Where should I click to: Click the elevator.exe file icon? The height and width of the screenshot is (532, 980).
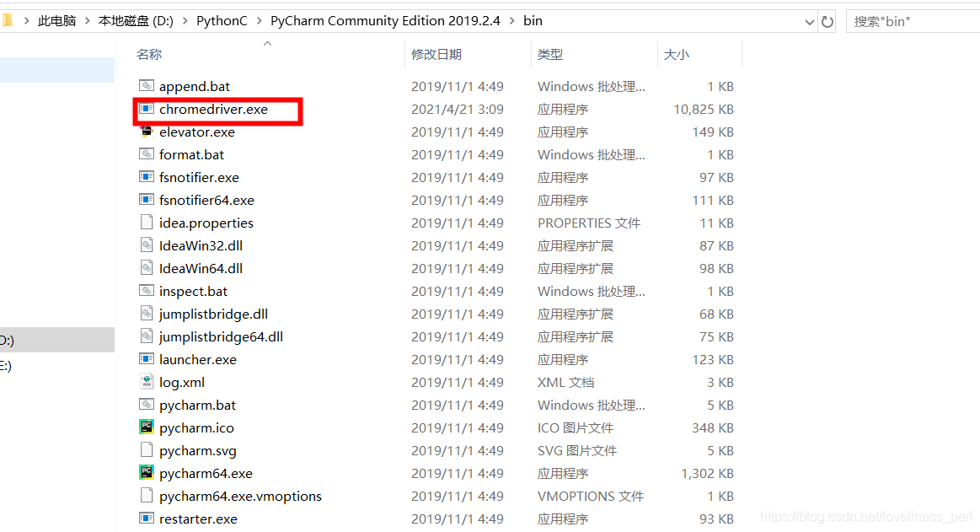tap(147, 132)
